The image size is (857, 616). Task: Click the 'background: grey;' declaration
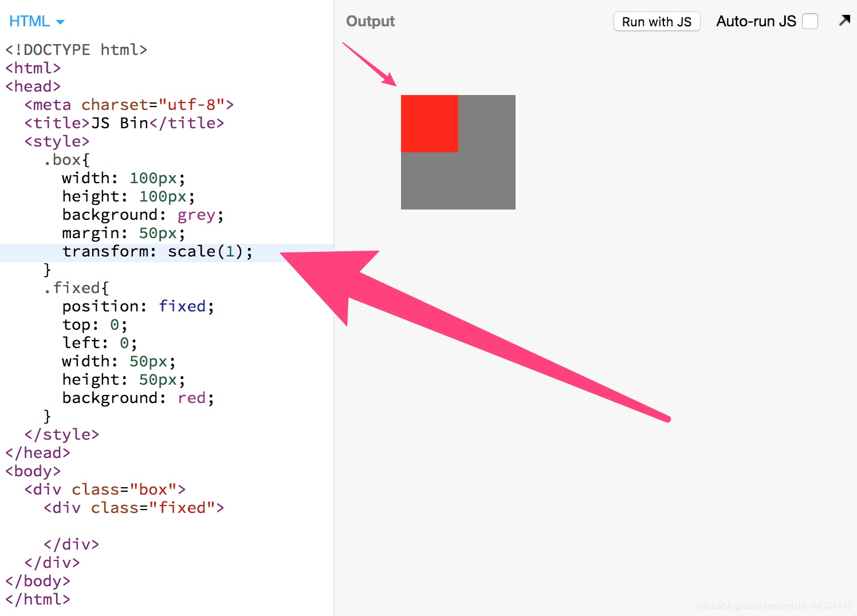tap(143, 215)
